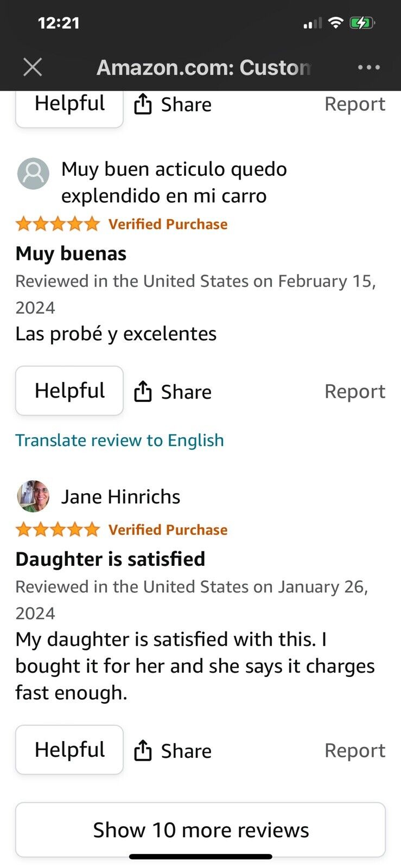Show 10 more reviews

click(200, 829)
